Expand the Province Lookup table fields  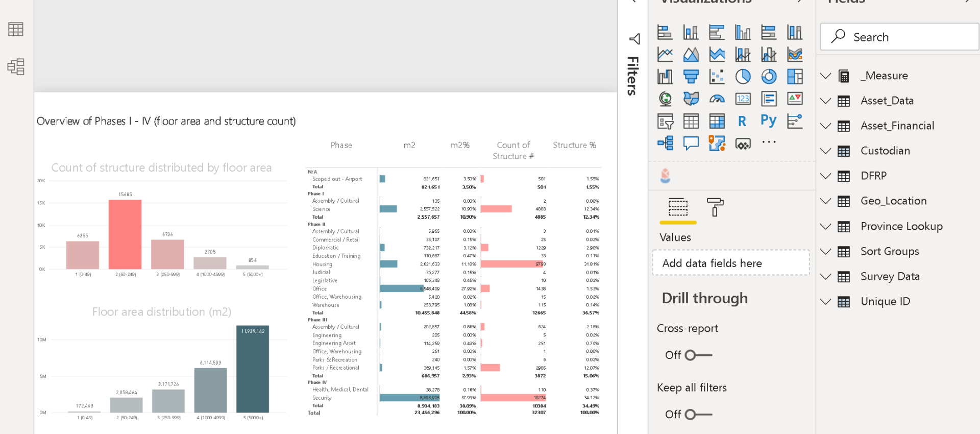826,226
